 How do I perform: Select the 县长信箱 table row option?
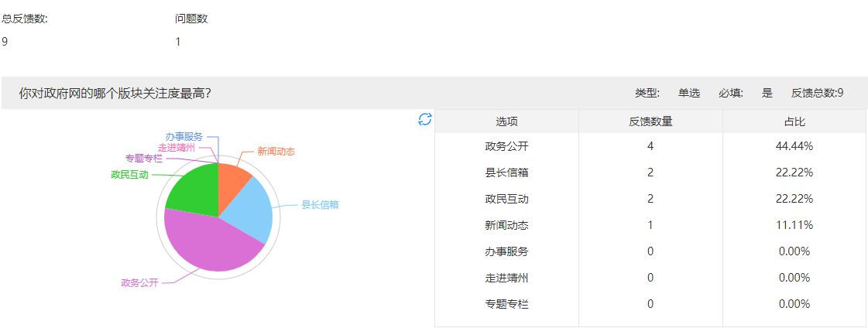[506, 173]
